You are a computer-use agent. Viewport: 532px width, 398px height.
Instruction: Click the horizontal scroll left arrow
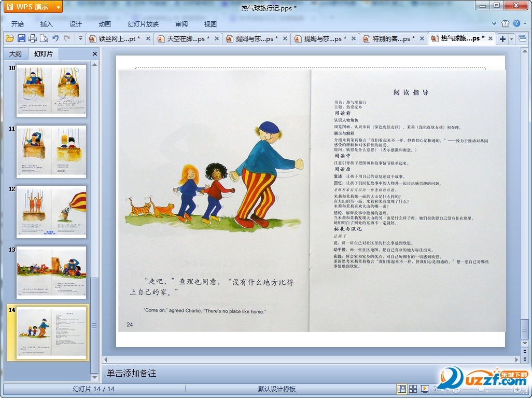[x=105, y=359]
